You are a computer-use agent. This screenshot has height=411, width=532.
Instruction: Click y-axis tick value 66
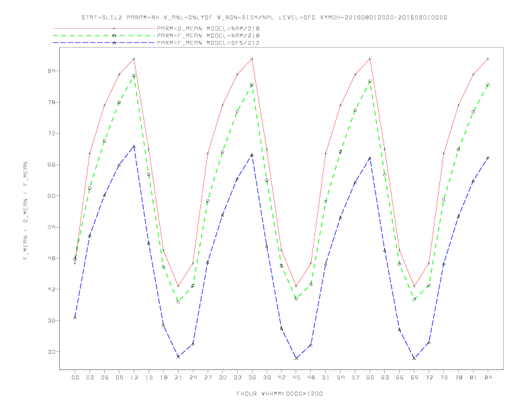tap(51, 165)
